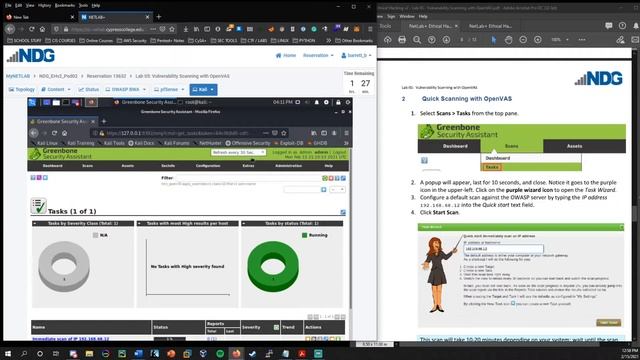Expand the OWASP BWA dropdown
The height and width of the screenshot is (360, 640).
tap(125, 89)
